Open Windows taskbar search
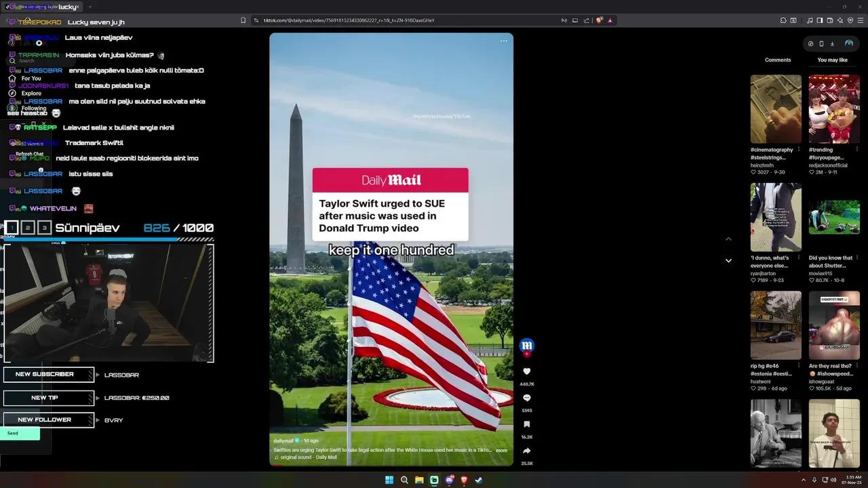 click(404, 480)
